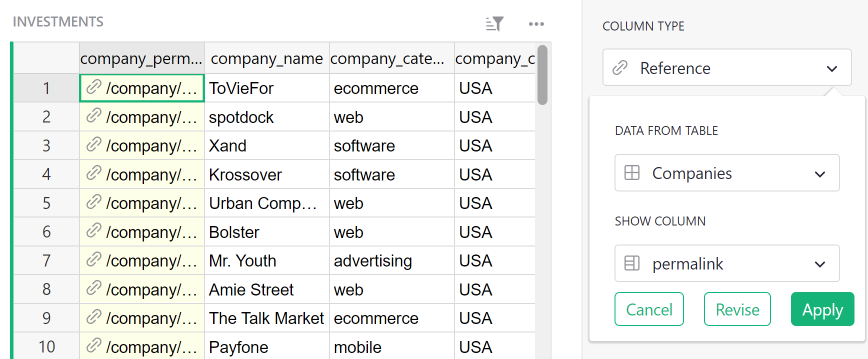Click the link icon in row 1
The image size is (868, 359).
point(94,87)
